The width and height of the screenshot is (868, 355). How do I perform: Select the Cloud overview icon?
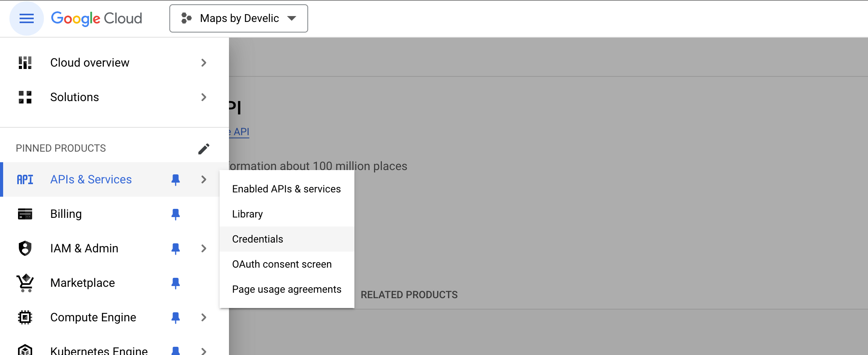tap(25, 62)
